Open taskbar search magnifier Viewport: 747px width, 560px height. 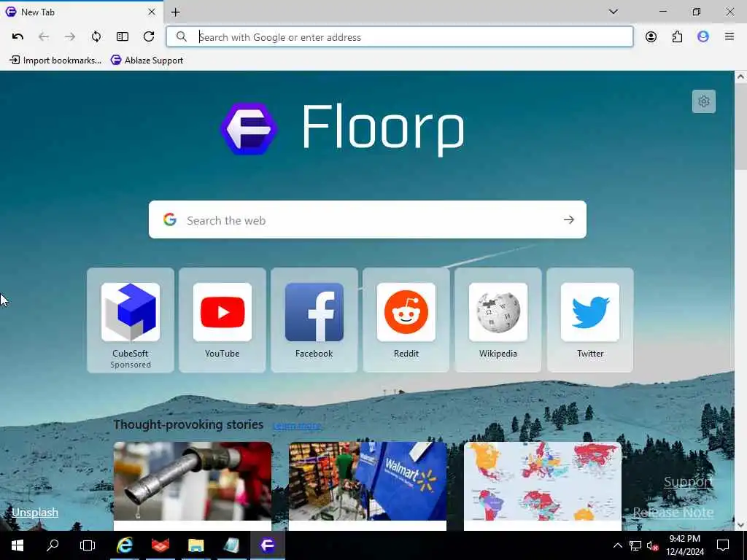(x=53, y=545)
